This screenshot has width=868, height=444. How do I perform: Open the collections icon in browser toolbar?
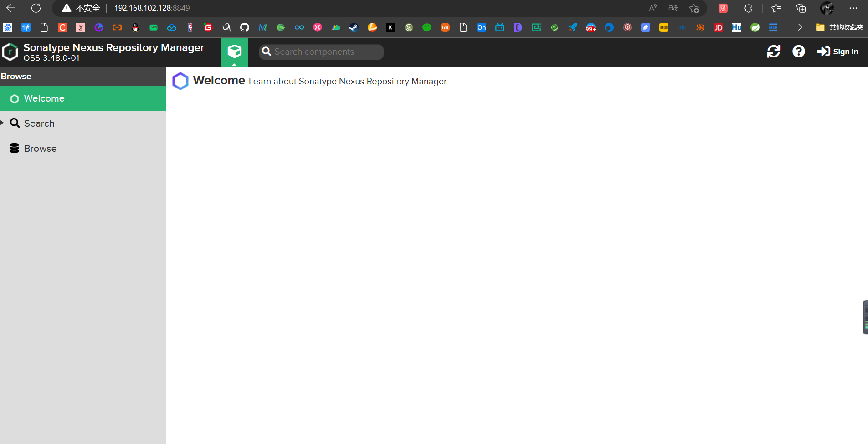801,8
